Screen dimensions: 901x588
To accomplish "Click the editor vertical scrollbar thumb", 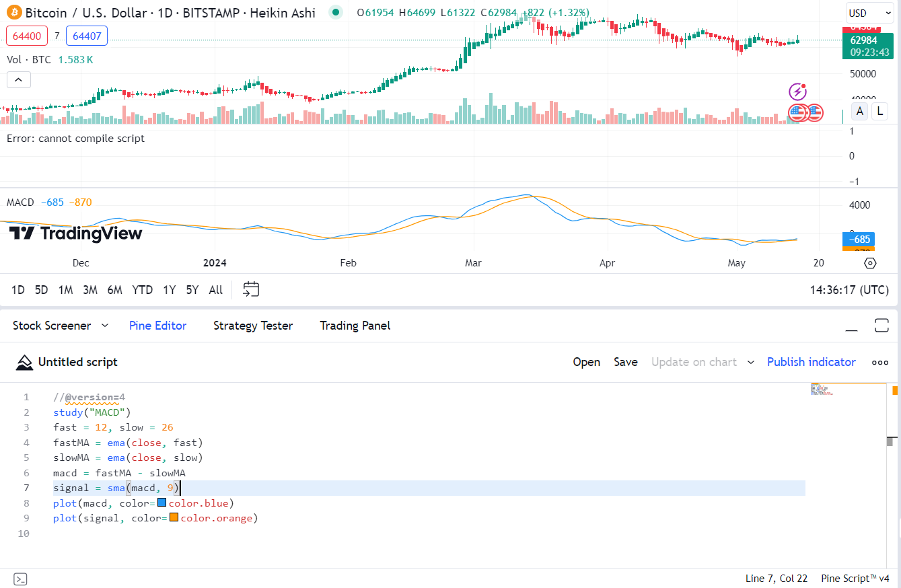I will pos(891,441).
